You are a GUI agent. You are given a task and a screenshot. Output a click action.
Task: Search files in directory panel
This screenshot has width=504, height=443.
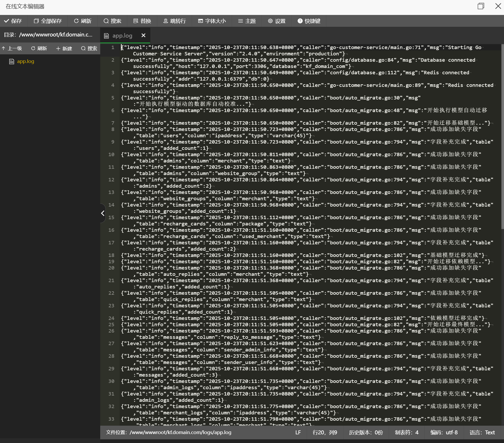point(89,48)
